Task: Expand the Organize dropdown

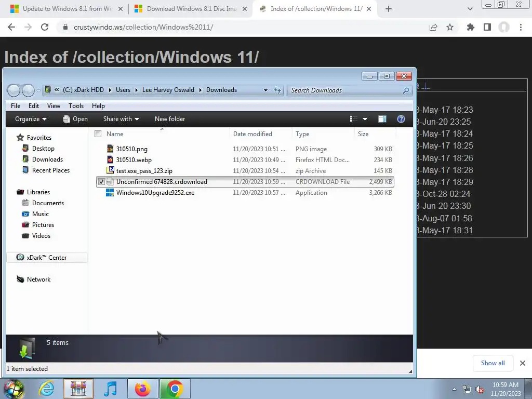Action: point(31,119)
